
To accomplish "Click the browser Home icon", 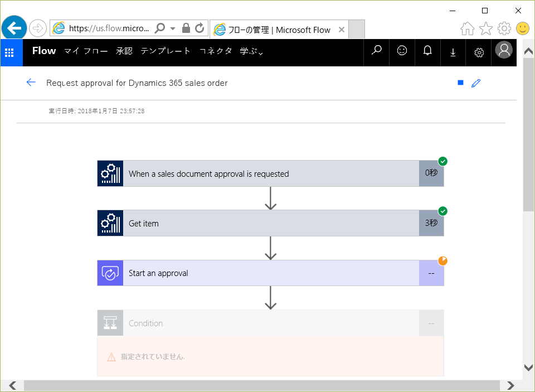I will click(468, 28).
